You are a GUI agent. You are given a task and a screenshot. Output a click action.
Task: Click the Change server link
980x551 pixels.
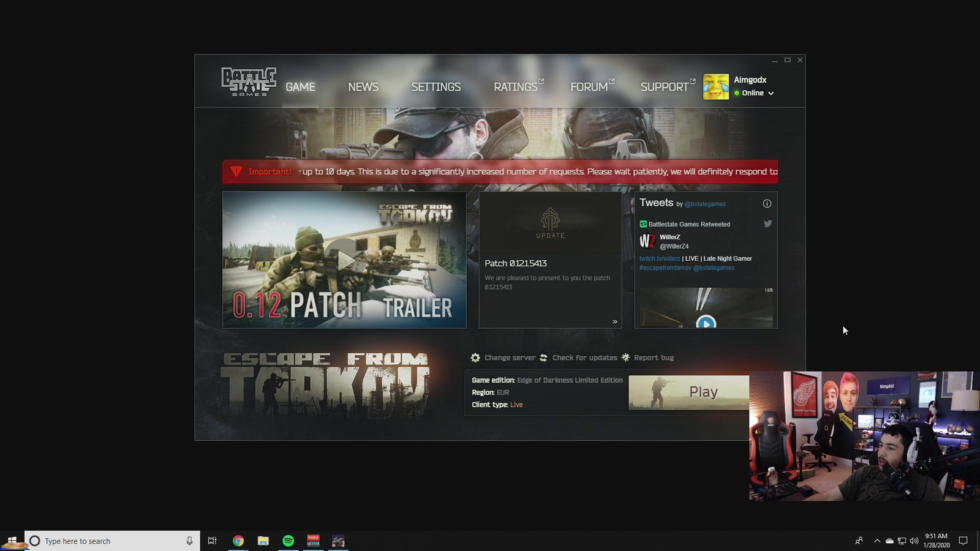coord(510,358)
